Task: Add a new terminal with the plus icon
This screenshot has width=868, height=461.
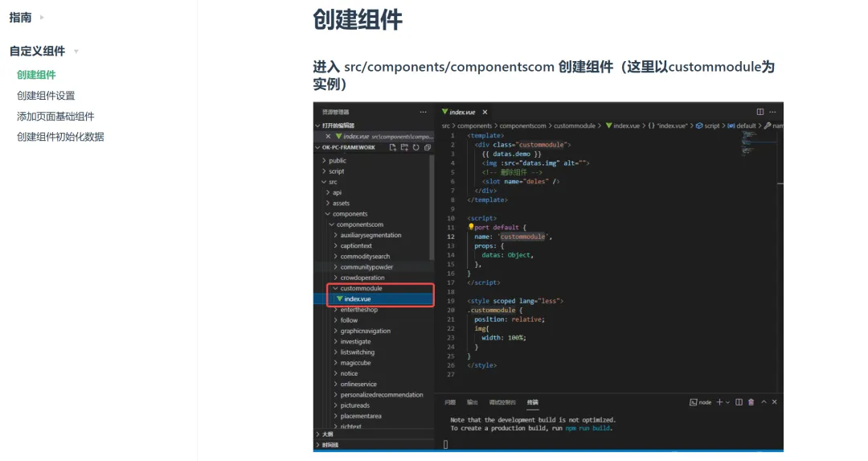Action: [x=719, y=402]
